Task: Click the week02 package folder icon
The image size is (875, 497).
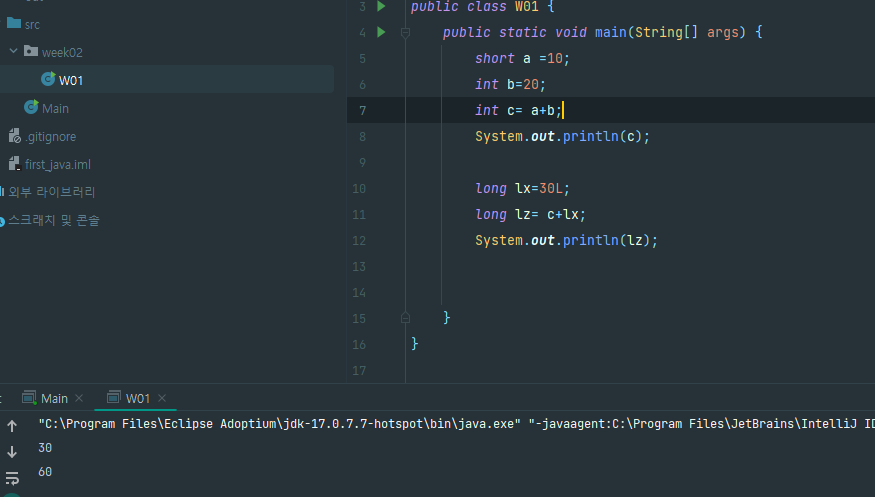Action: tap(31, 51)
